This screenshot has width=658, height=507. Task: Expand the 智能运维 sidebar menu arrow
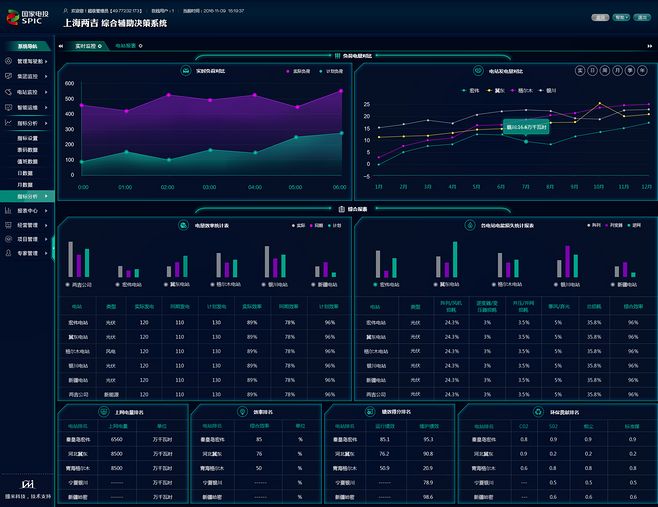(x=46, y=107)
